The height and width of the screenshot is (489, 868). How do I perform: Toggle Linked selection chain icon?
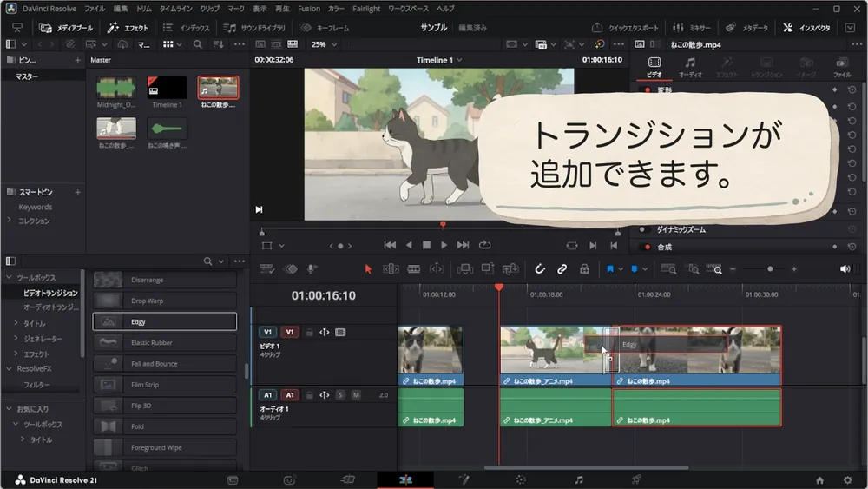coord(562,269)
